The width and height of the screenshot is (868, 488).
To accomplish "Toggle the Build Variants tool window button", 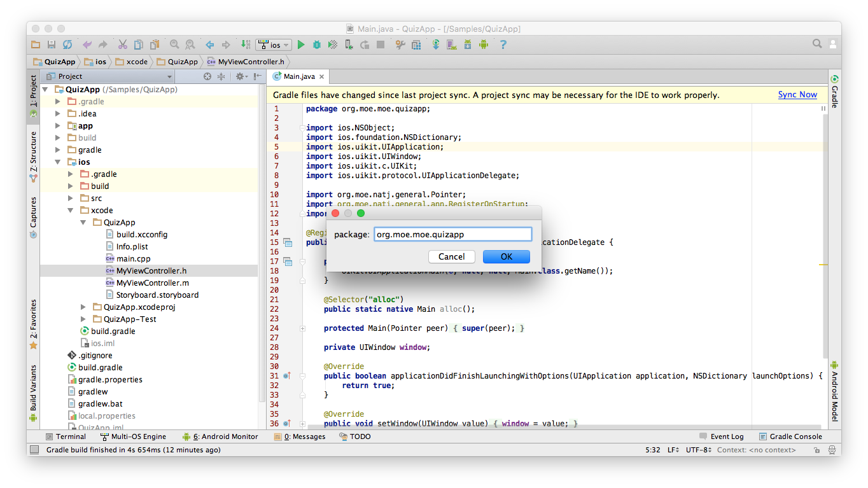I will tap(33, 393).
